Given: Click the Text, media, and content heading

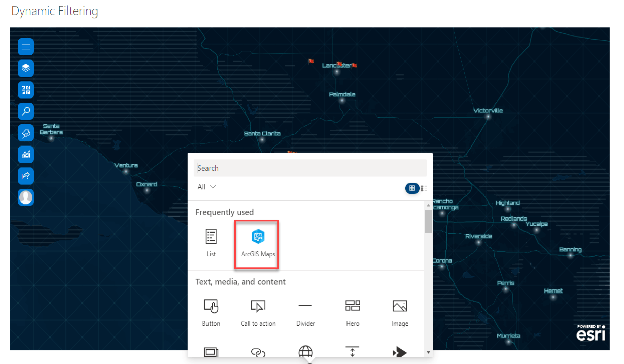Looking at the screenshot, I should click(x=241, y=282).
